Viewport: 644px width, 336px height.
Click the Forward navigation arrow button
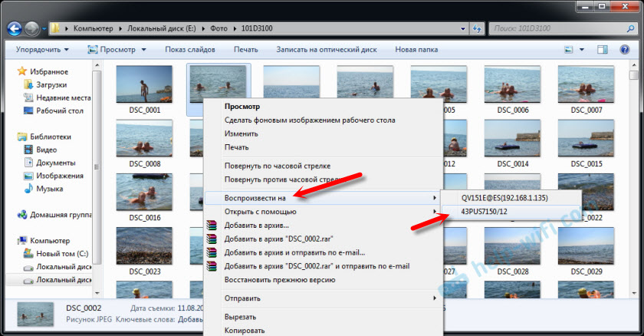(x=31, y=28)
